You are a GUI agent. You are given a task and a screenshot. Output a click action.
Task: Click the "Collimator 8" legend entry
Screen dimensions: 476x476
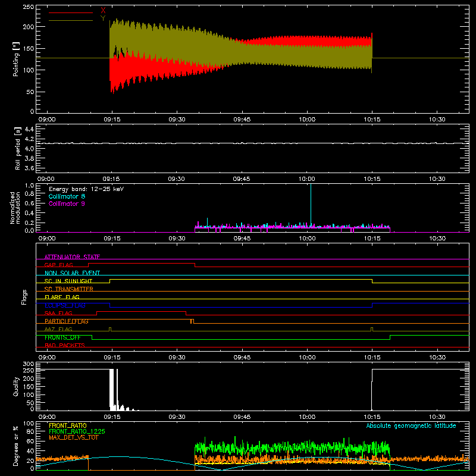tap(67, 196)
